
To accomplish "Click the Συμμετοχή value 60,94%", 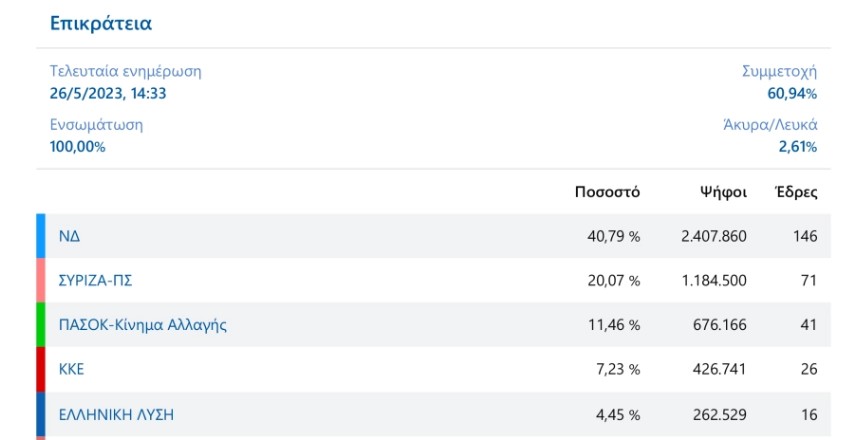I will [792, 94].
